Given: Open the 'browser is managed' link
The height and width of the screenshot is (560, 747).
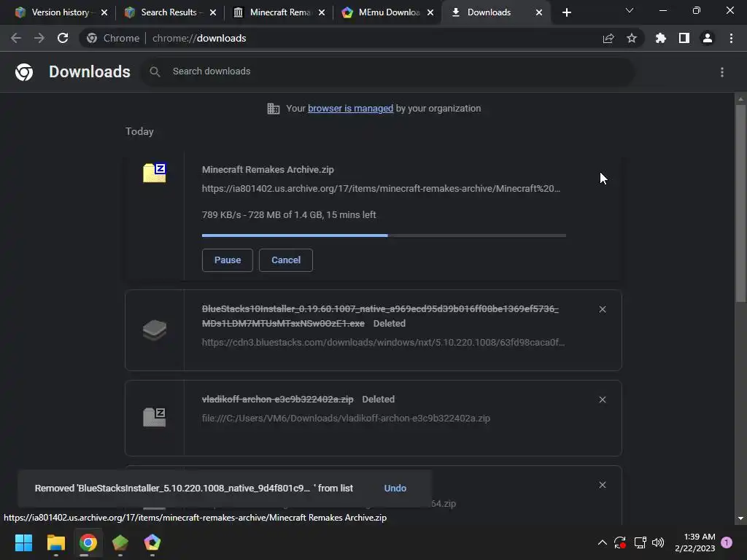Looking at the screenshot, I should tap(350, 109).
